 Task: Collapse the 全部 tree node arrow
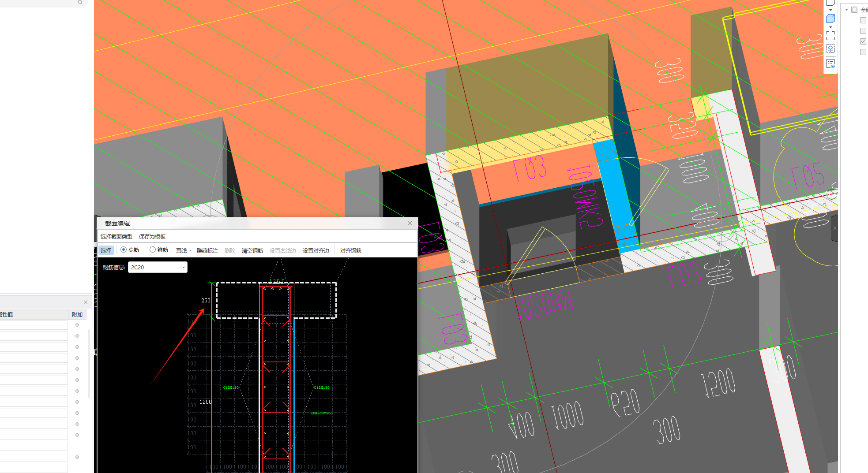(846, 10)
